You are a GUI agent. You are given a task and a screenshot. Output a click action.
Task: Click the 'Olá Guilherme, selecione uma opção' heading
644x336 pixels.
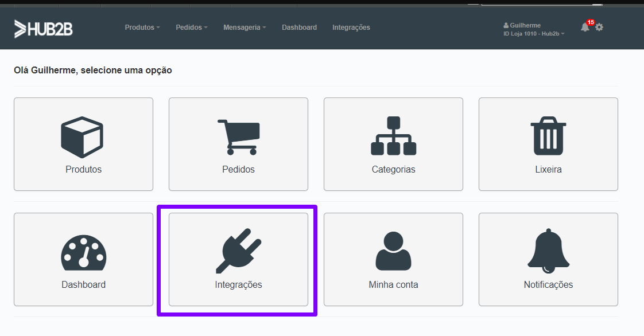[x=93, y=70]
